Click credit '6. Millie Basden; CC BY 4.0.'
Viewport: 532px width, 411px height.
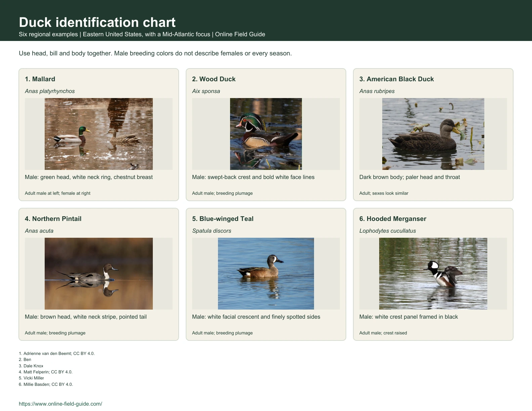(46, 384)
